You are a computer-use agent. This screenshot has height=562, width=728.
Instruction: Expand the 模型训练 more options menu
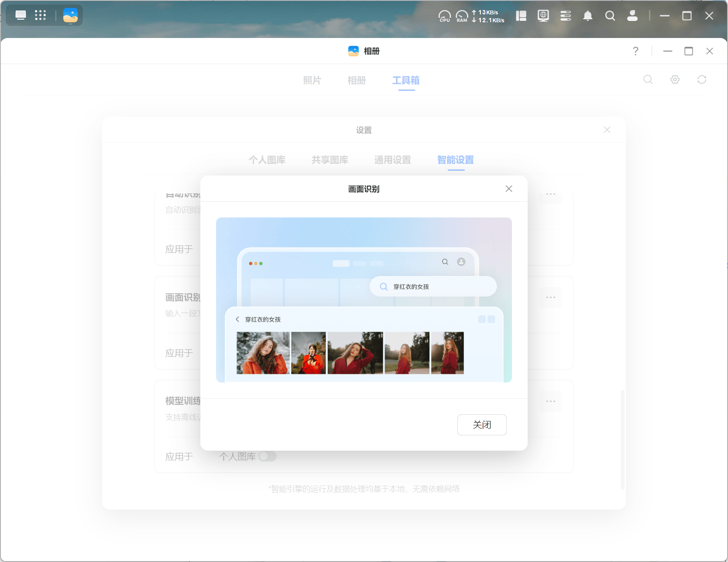[x=550, y=401]
